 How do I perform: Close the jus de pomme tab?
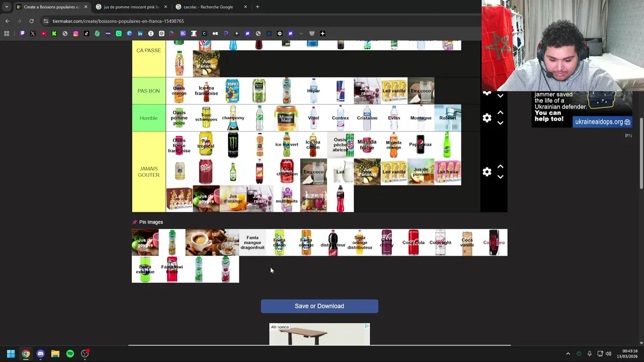[166, 7]
